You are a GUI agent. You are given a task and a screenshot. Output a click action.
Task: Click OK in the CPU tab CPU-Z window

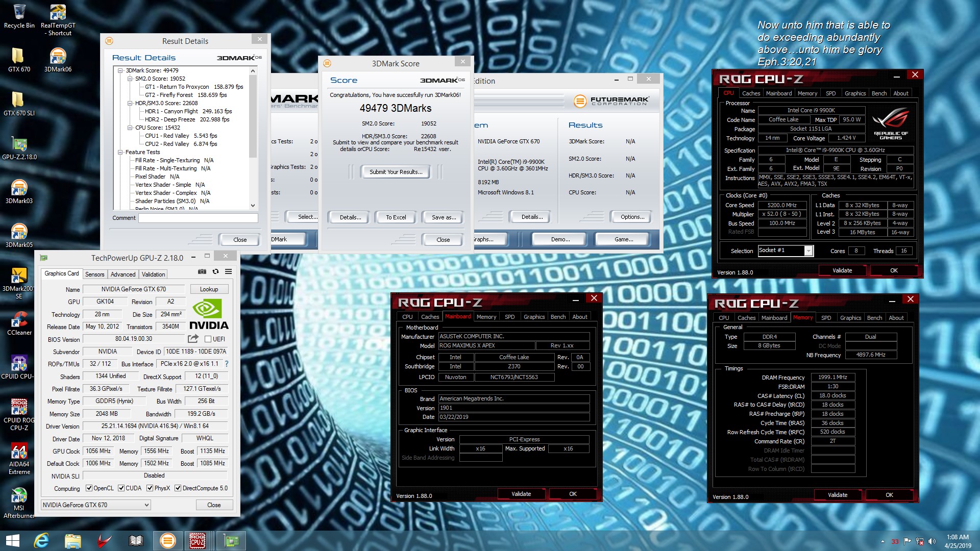tap(894, 270)
